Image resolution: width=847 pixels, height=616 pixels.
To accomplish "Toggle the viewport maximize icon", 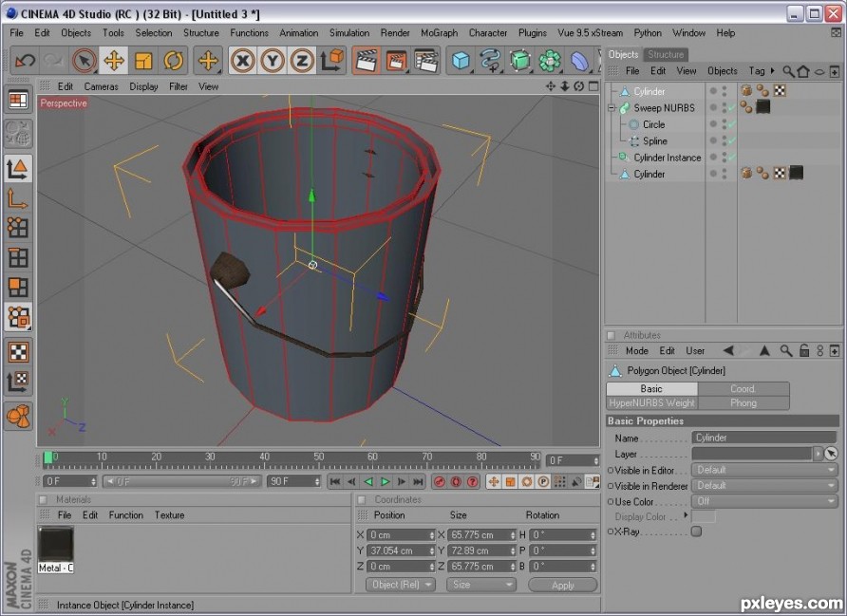I will click(593, 86).
